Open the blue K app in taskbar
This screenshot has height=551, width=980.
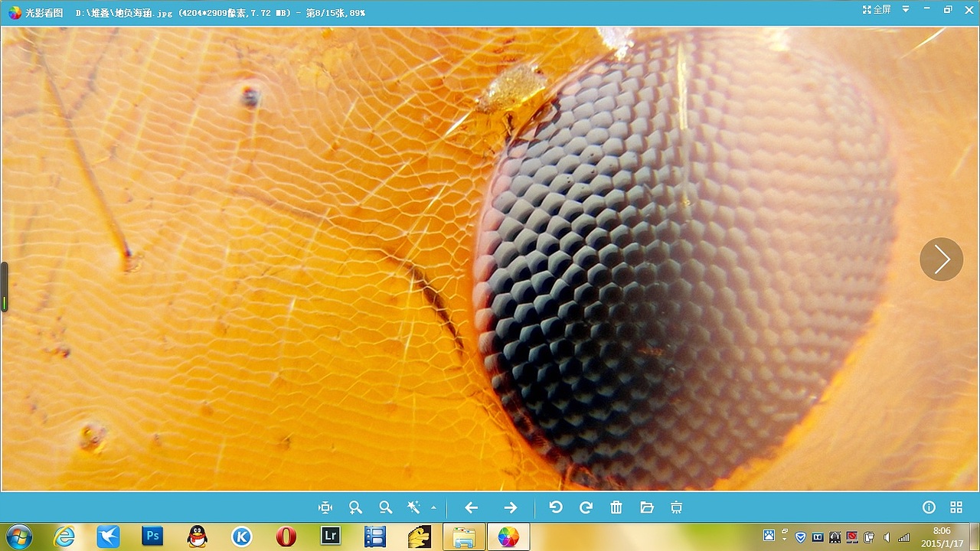(241, 536)
